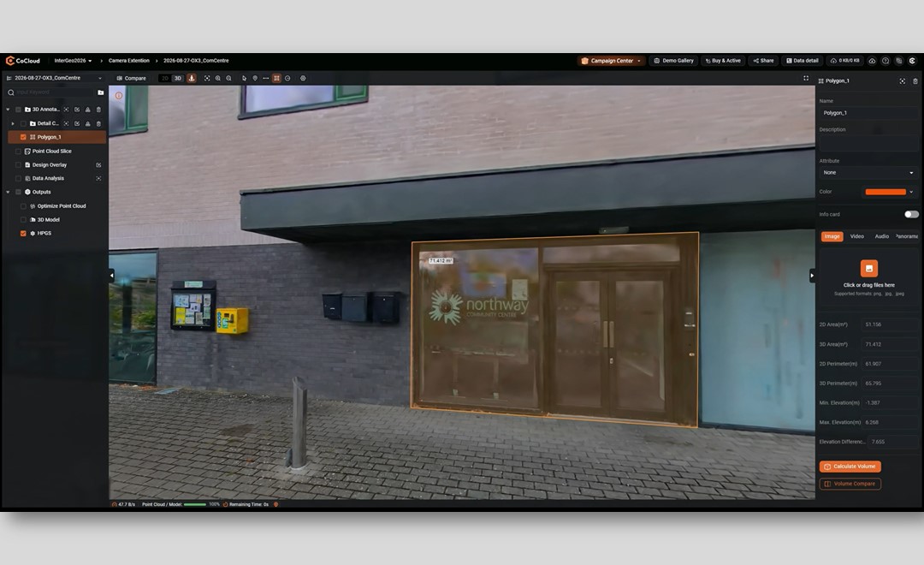Image resolution: width=924 pixels, height=565 pixels.
Task: Select the distance line measure tool
Action: (x=266, y=78)
